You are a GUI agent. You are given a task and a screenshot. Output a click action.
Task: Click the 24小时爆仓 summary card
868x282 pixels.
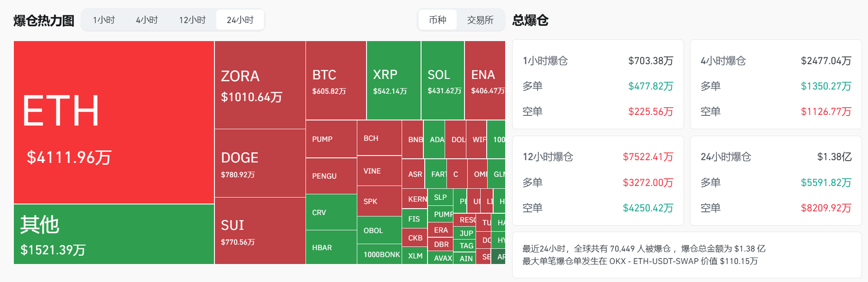(x=776, y=181)
